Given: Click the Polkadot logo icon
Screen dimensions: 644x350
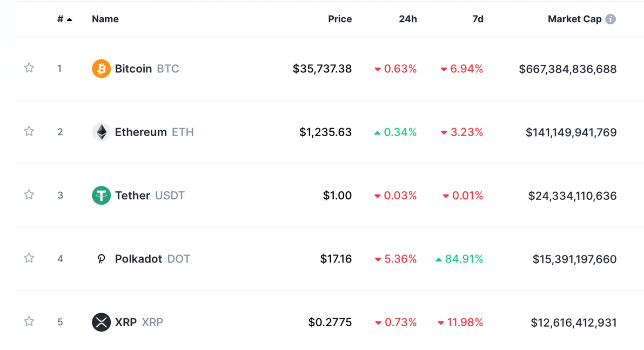Looking at the screenshot, I should tap(101, 259).
